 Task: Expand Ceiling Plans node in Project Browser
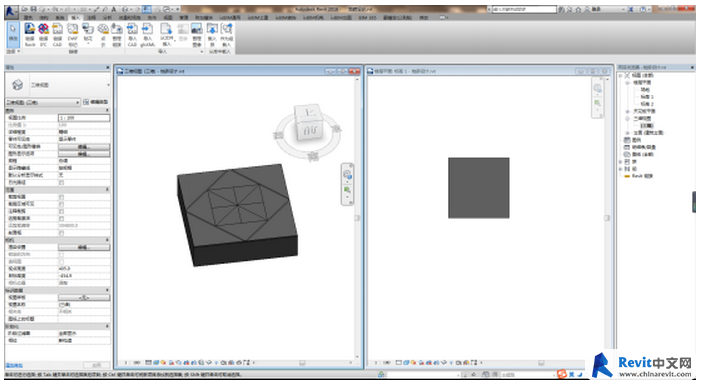tap(628, 111)
